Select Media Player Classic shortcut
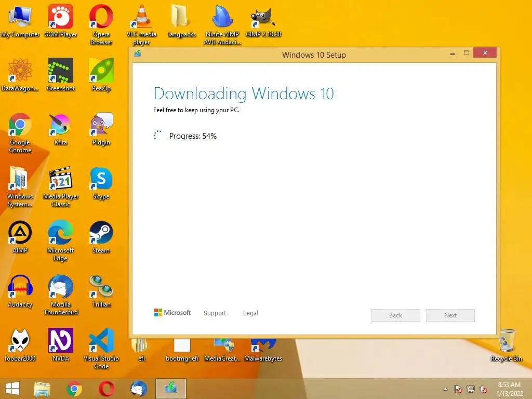The height and width of the screenshot is (399, 532). point(60,187)
